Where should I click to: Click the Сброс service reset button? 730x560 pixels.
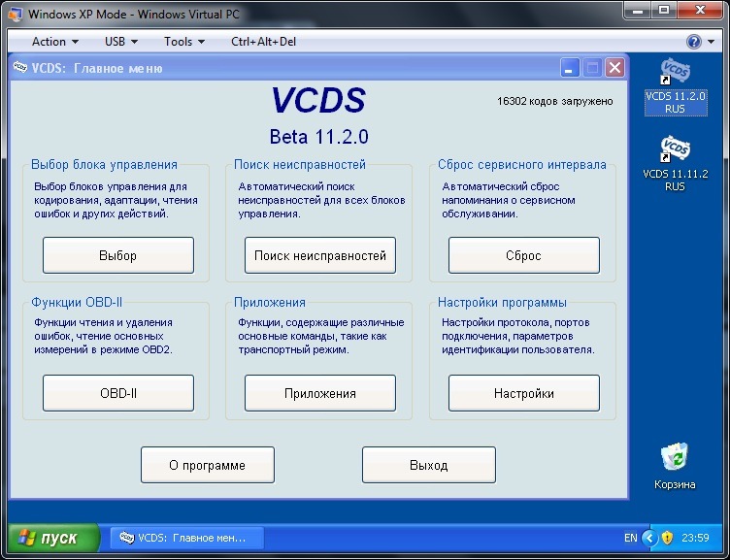coord(524,255)
